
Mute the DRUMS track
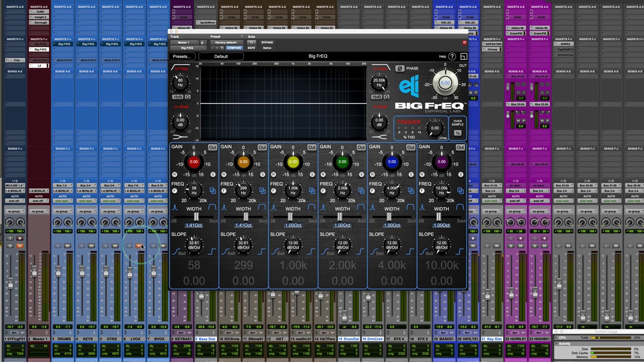click(67, 246)
